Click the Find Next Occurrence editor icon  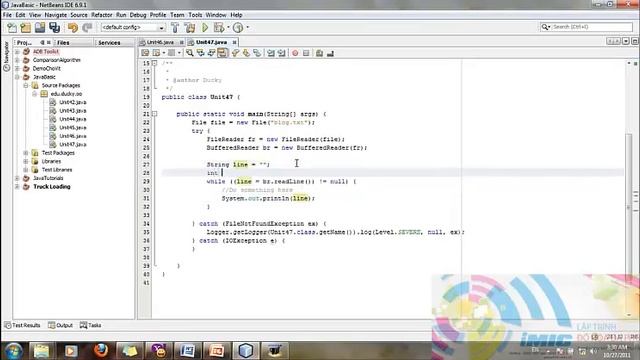211,53
